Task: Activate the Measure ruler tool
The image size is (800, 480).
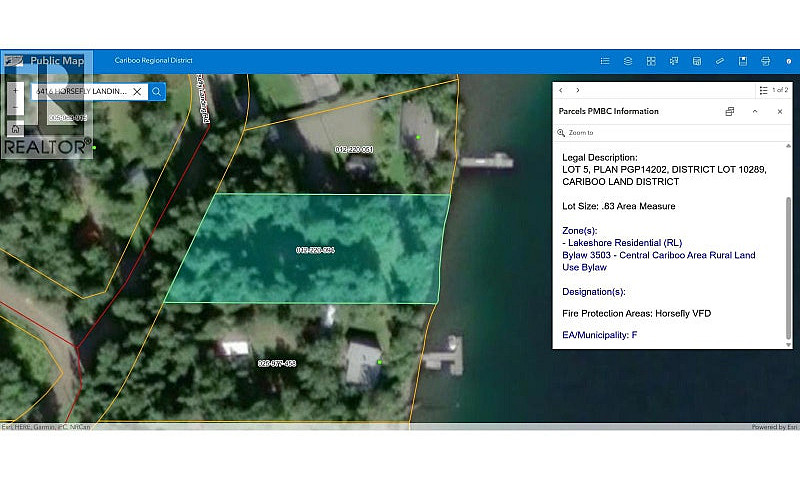Action: click(x=720, y=61)
